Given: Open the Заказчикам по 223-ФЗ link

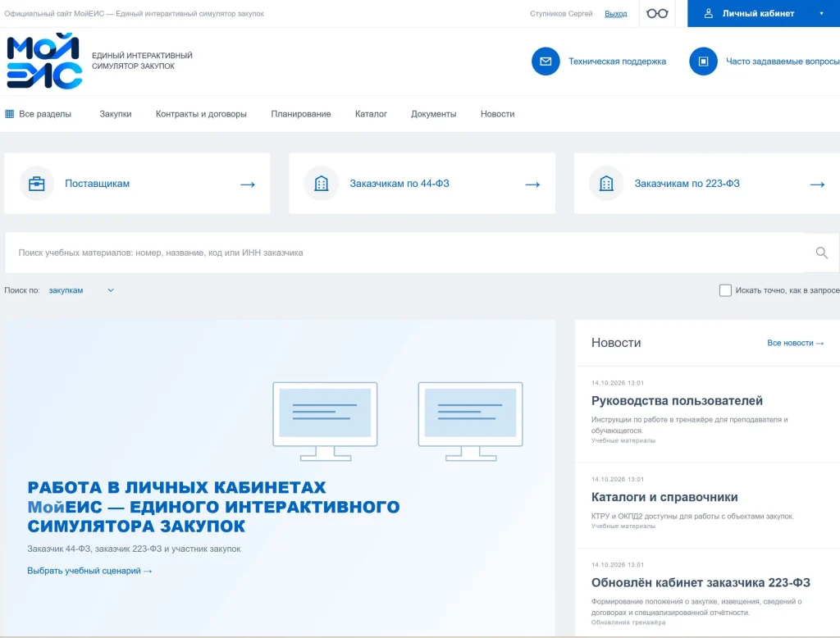Looking at the screenshot, I should tap(687, 183).
